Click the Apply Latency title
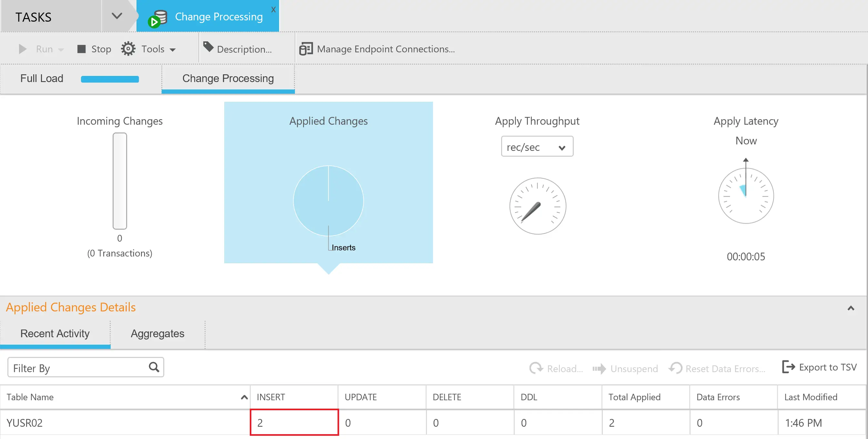 (746, 121)
